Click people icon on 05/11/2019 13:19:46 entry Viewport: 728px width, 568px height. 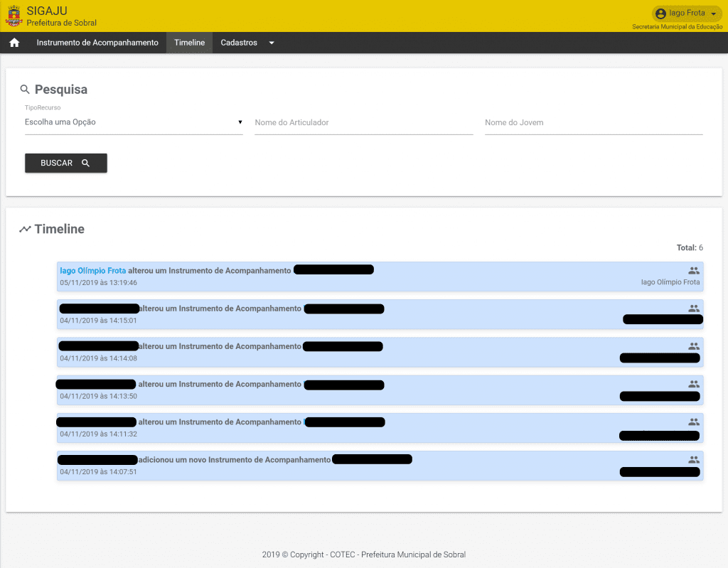[x=694, y=271]
